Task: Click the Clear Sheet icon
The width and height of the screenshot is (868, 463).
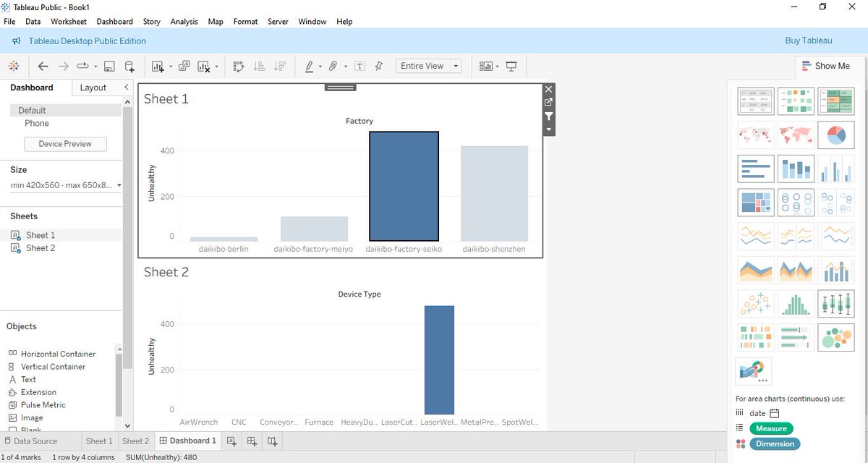Action: pos(203,67)
